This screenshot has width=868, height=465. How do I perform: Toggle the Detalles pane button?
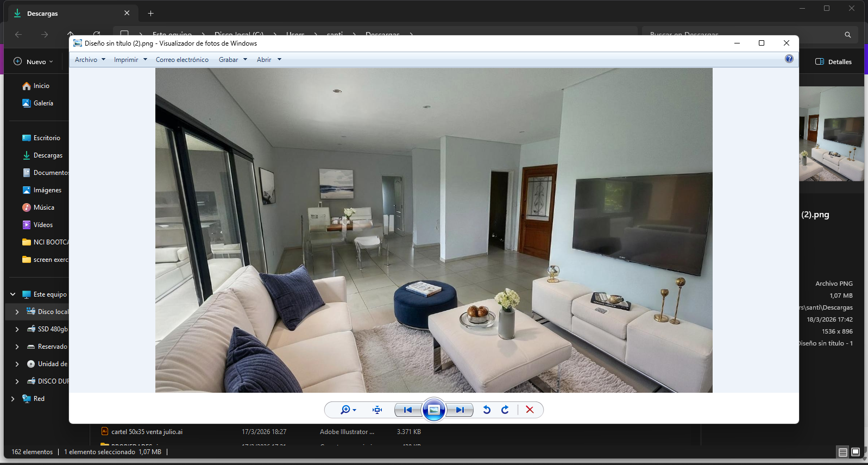(833, 62)
